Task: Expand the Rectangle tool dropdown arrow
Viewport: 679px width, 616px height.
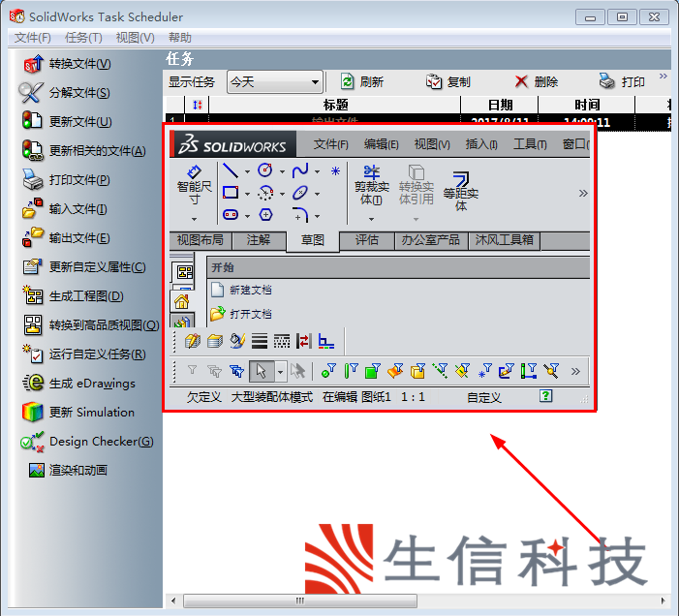Action: [247, 194]
